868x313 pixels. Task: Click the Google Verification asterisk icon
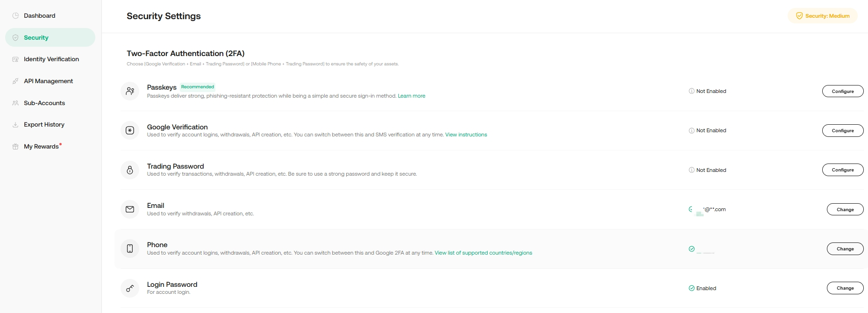[130, 130]
